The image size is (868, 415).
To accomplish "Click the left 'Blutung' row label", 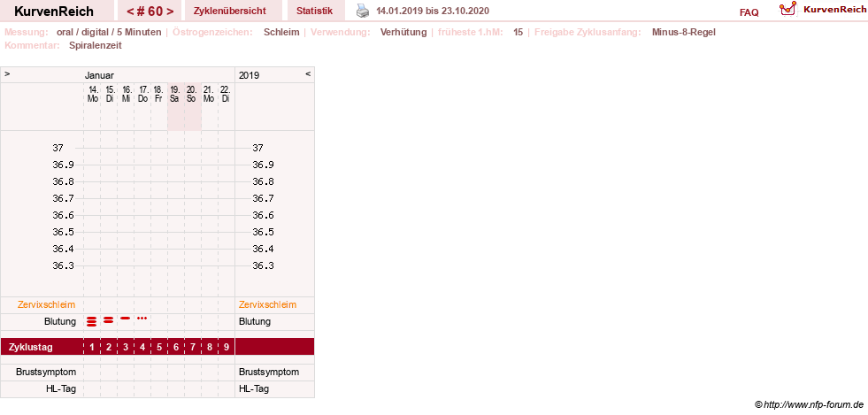I will 60,321.
